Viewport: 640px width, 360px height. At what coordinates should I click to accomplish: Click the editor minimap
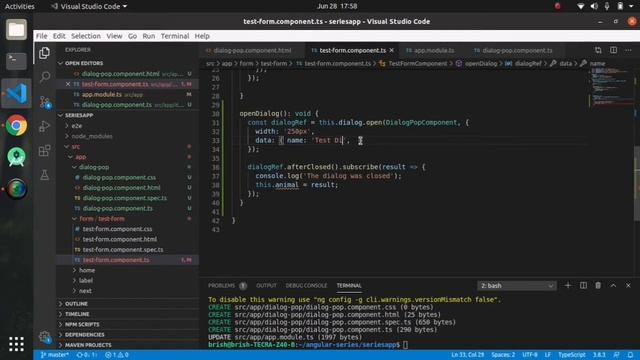coord(611,88)
